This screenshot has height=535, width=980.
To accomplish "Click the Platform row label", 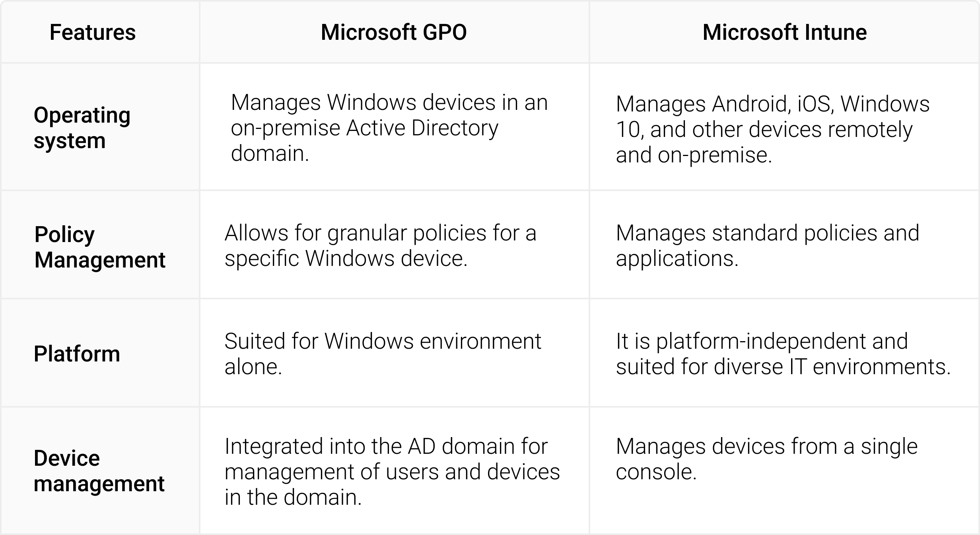I will point(77,353).
